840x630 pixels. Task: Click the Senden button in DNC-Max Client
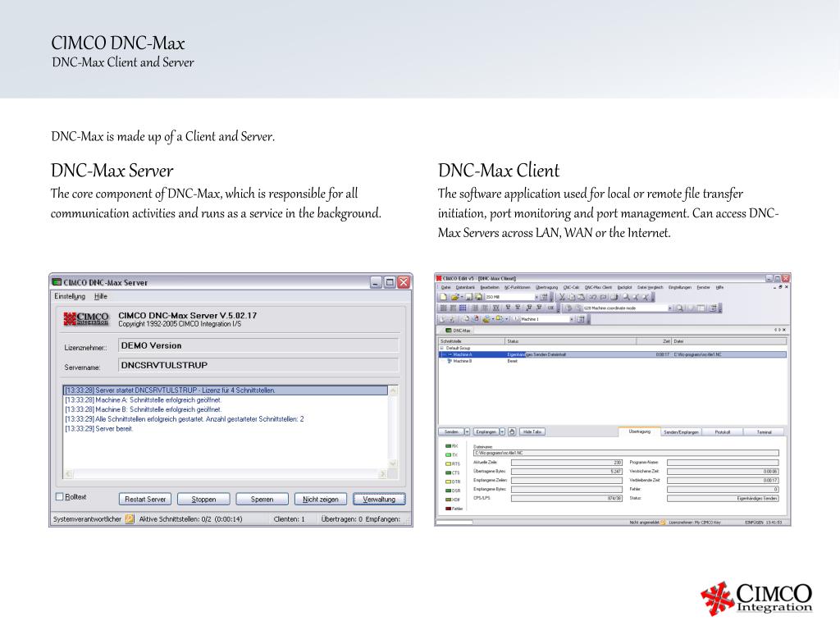[451, 431]
